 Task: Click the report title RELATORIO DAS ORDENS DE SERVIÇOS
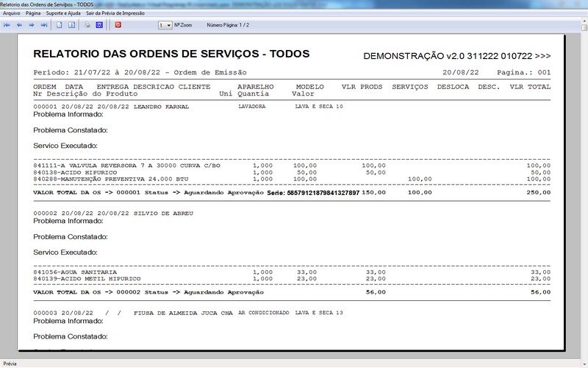click(171, 54)
